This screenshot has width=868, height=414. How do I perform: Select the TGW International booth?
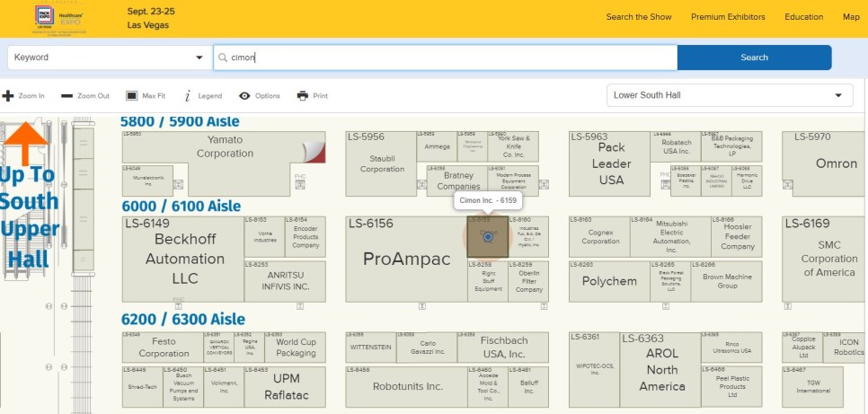[x=812, y=387]
